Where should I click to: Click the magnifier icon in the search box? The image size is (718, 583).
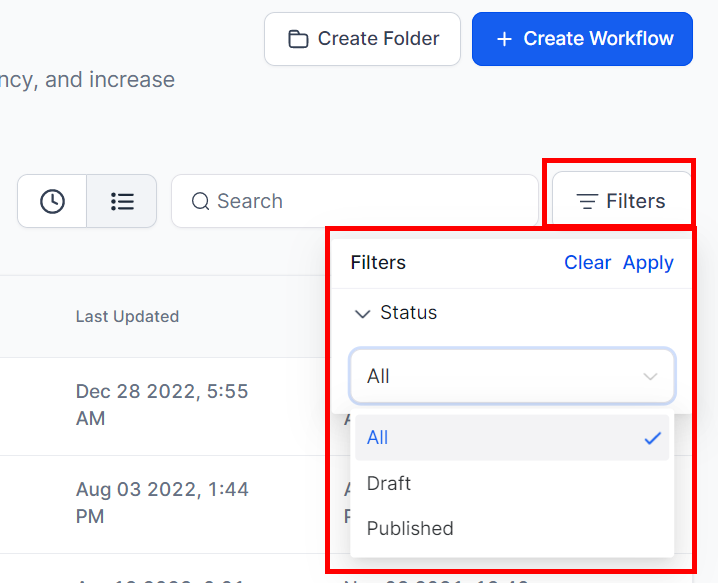tap(200, 201)
